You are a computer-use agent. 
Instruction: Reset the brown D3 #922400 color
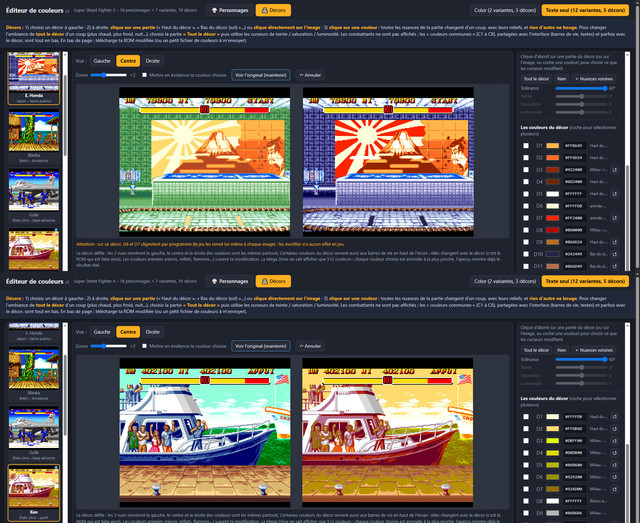615,170
